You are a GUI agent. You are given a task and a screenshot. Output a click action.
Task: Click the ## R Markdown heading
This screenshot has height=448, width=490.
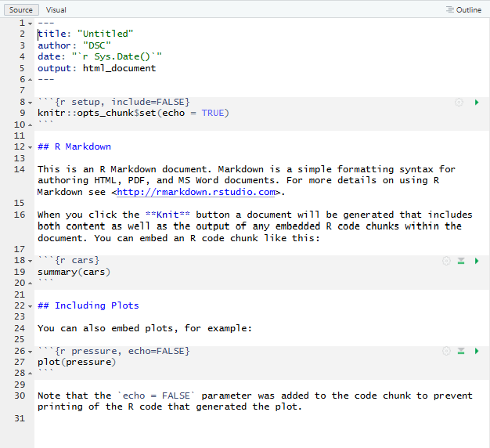click(74, 146)
